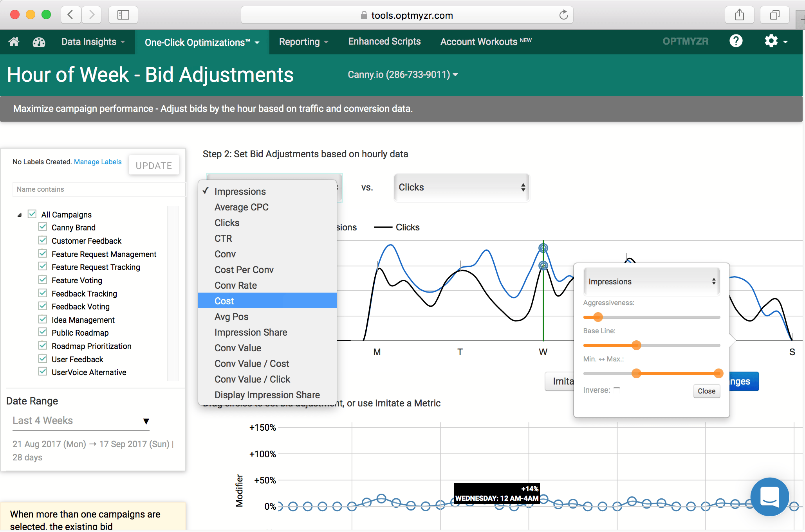Toggle the Feature Voting campaign checkbox
The image size is (805, 532).
coord(43,280)
